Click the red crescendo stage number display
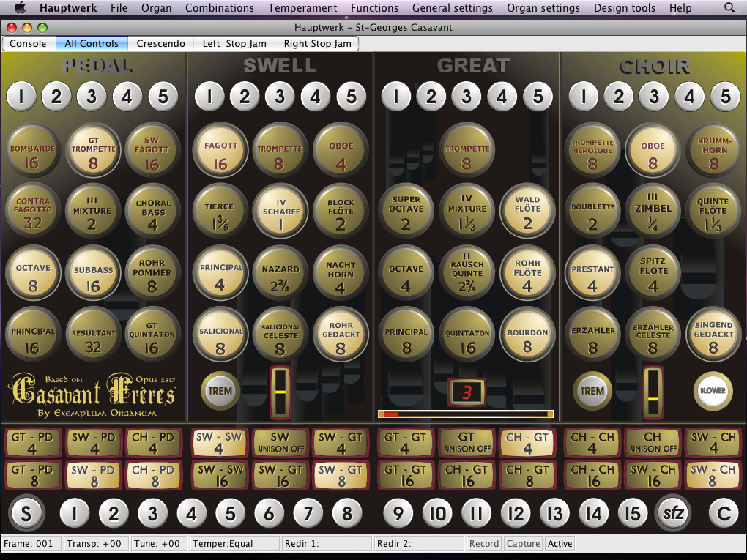The width and height of the screenshot is (747, 560). point(467,392)
